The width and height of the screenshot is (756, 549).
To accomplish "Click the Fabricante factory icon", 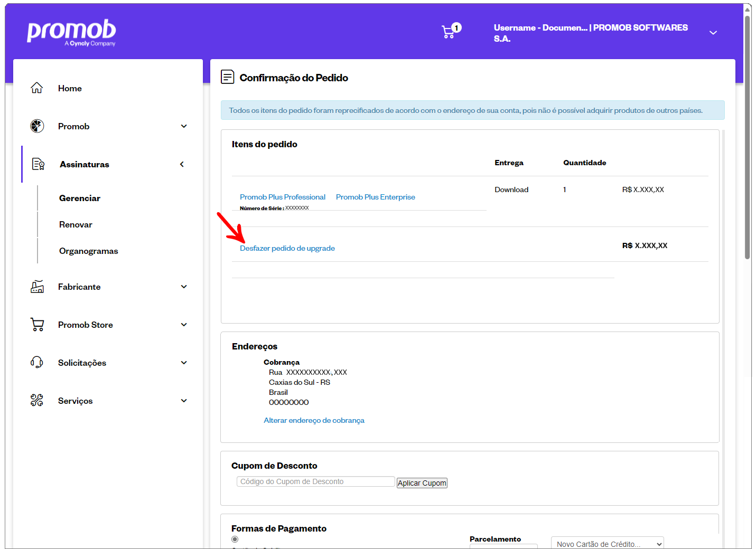I will click(37, 286).
